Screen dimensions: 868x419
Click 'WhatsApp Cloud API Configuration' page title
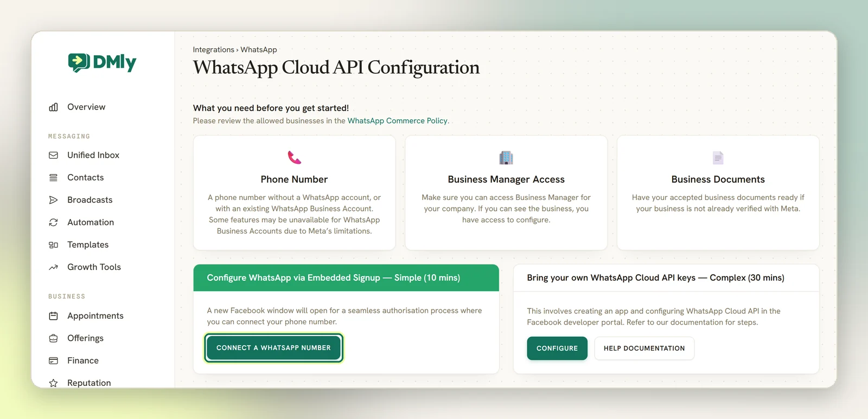tap(336, 68)
